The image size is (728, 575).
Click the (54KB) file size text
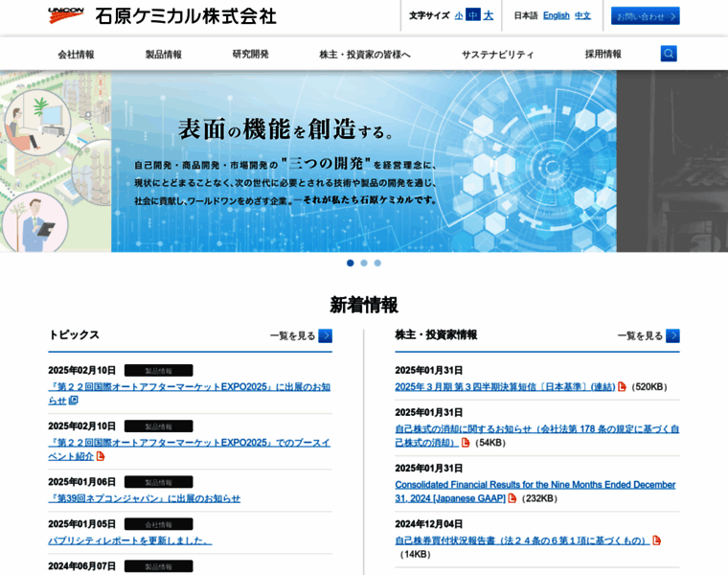click(x=489, y=443)
